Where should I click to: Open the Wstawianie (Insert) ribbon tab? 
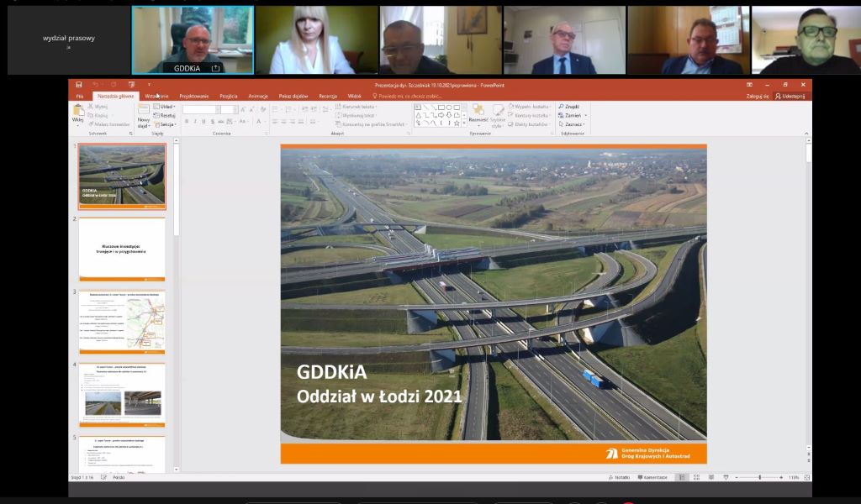[156, 96]
